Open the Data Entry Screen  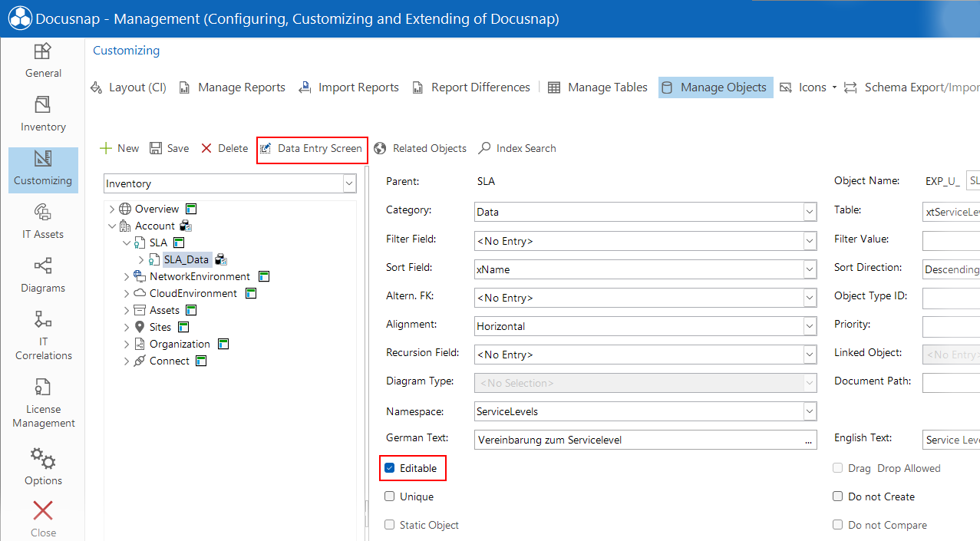click(312, 148)
